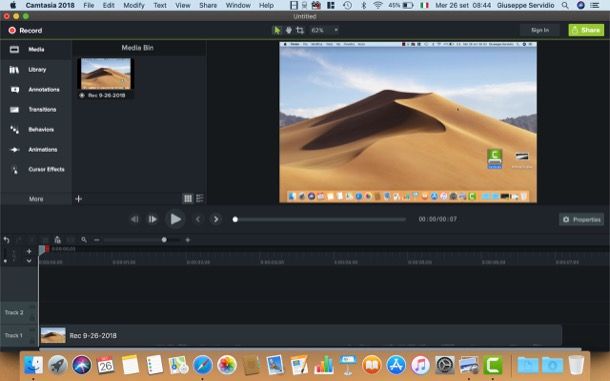Select the Rec 9-26-2018 clip on timeline

(301, 335)
